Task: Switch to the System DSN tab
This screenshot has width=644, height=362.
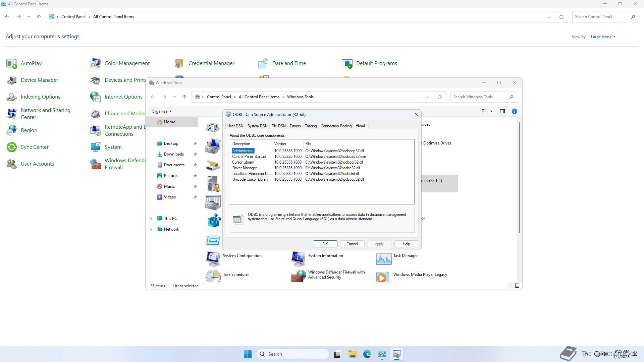Action: point(257,126)
